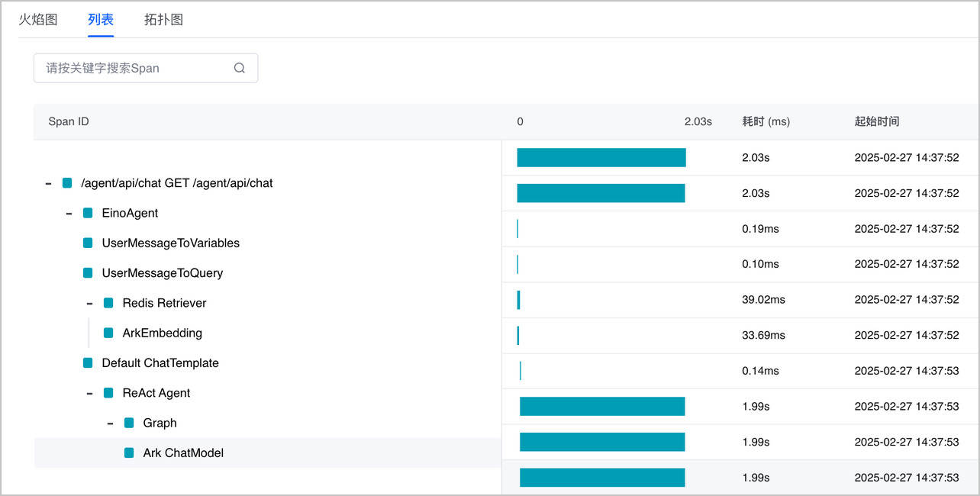Viewport: 980px width, 496px height.
Task: Collapse the ReAct Agent node
Action: [89, 393]
